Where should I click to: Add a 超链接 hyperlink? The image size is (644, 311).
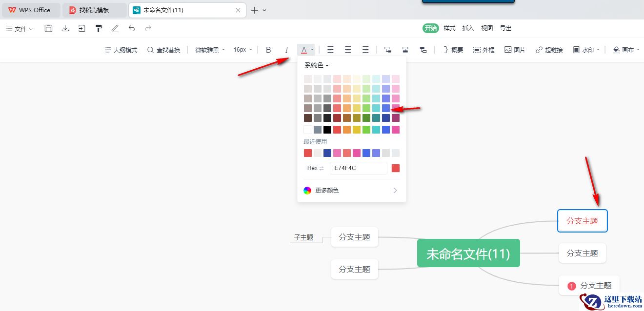click(549, 50)
